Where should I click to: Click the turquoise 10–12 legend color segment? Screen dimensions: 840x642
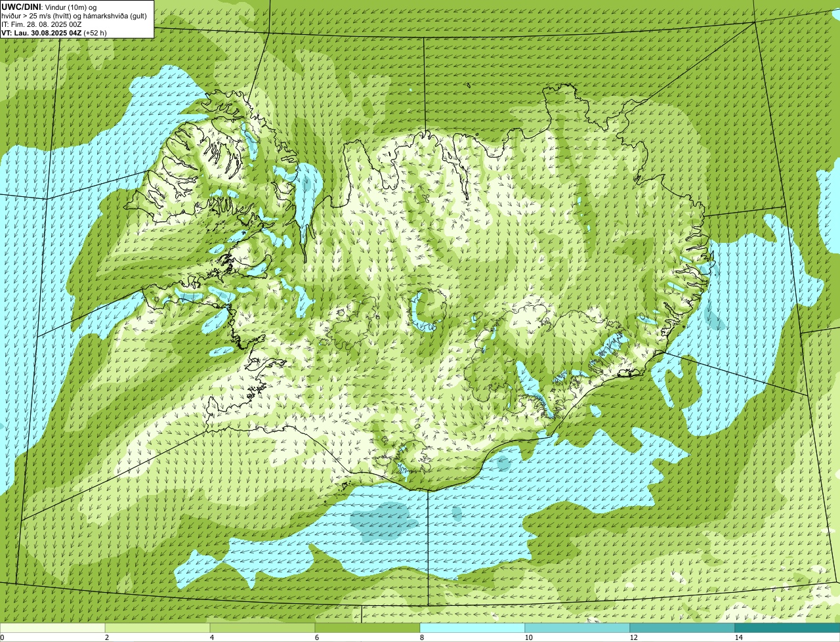[577, 628]
